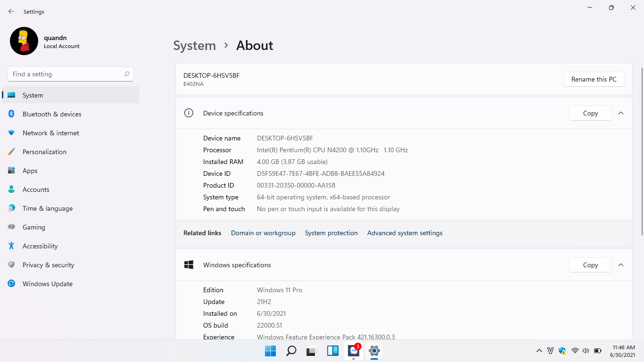
Task: Click the Rename this PC button
Action: (594, 79)
